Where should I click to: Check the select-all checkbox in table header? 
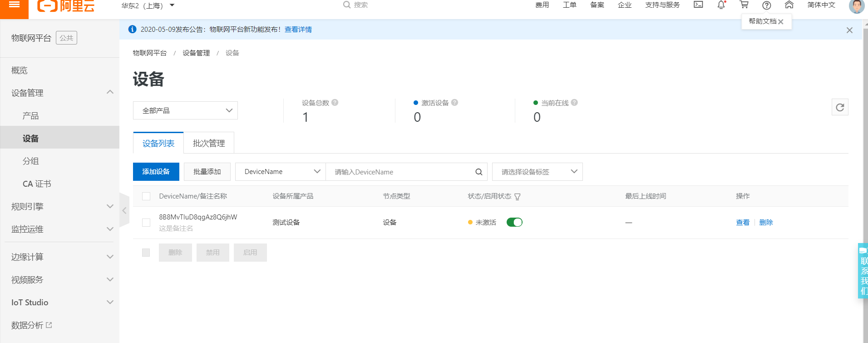pos(146,196)
